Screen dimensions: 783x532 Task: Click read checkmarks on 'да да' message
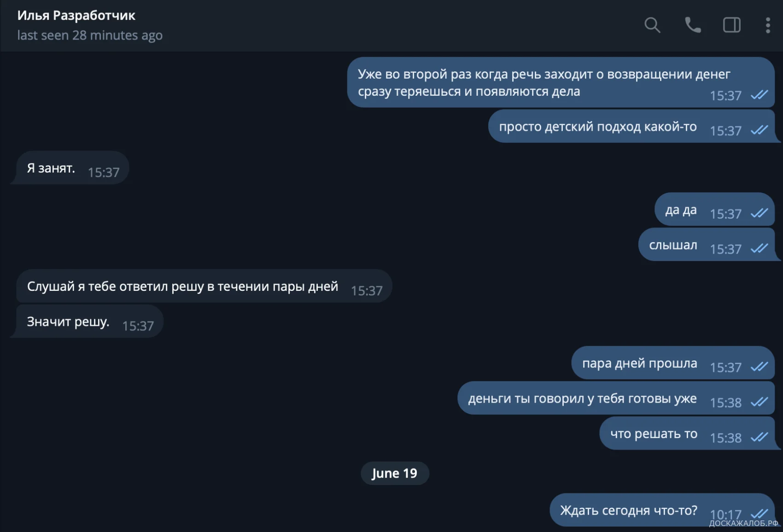[759, 213]
